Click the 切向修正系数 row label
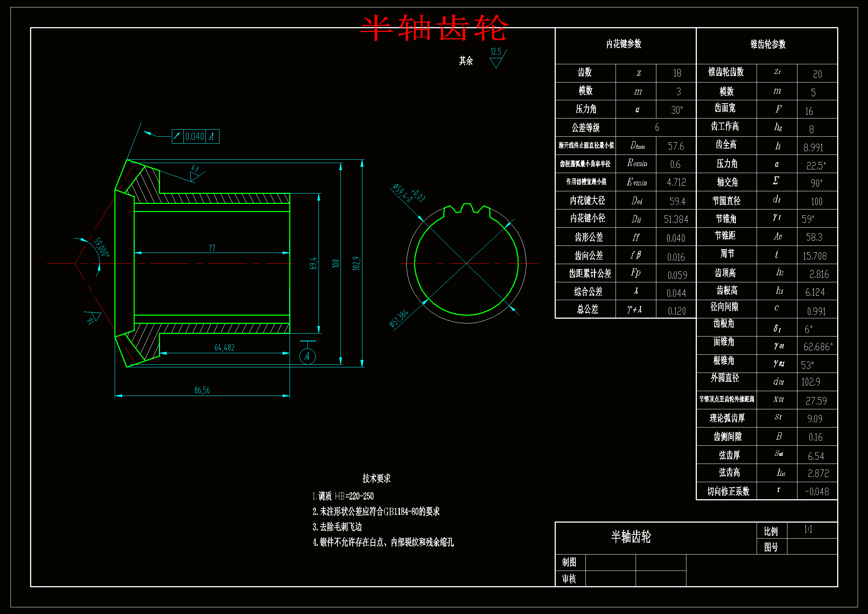868x614 pixels. (728, 491)
